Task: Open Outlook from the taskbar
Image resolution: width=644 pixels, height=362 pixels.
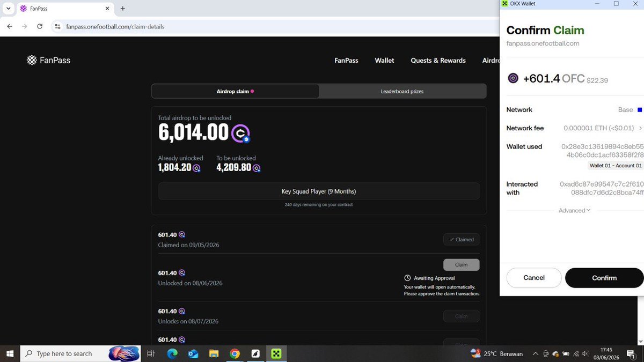Action: [x=193, y=353]
